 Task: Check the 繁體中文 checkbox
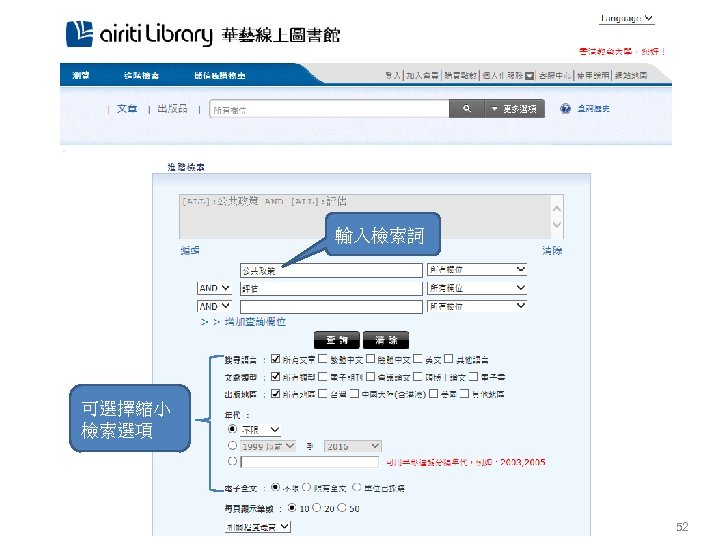click(323, 359)
